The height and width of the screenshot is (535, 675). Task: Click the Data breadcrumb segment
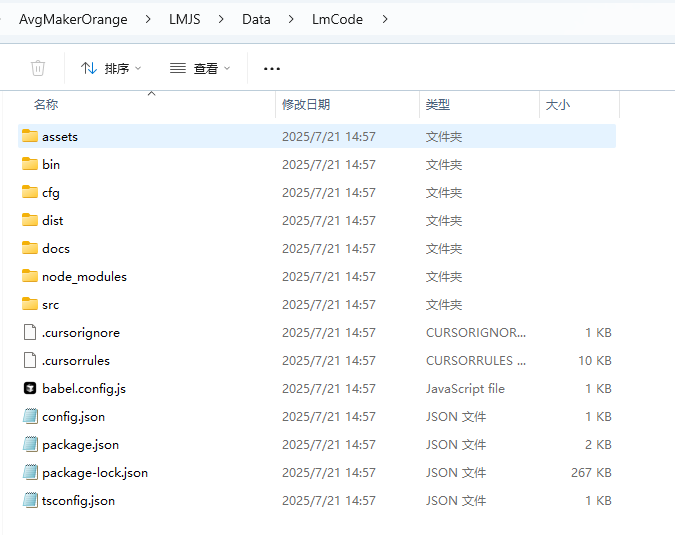tap(256, 18)
